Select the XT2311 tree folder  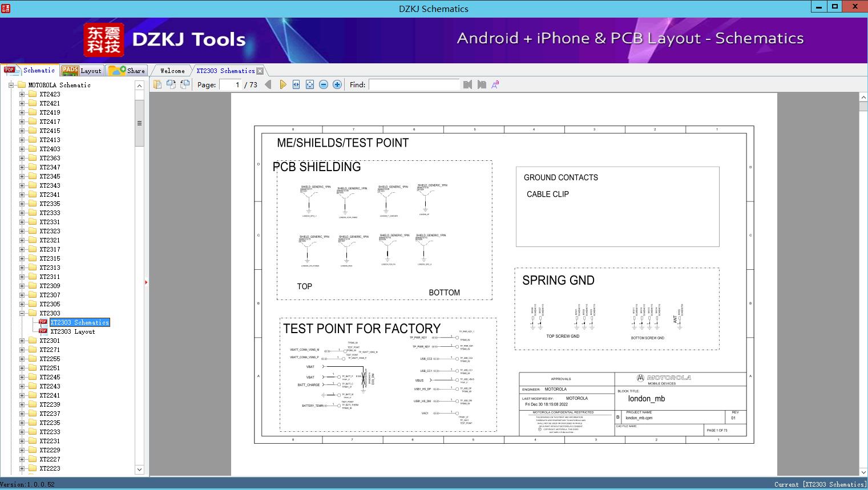click(50, 277)
